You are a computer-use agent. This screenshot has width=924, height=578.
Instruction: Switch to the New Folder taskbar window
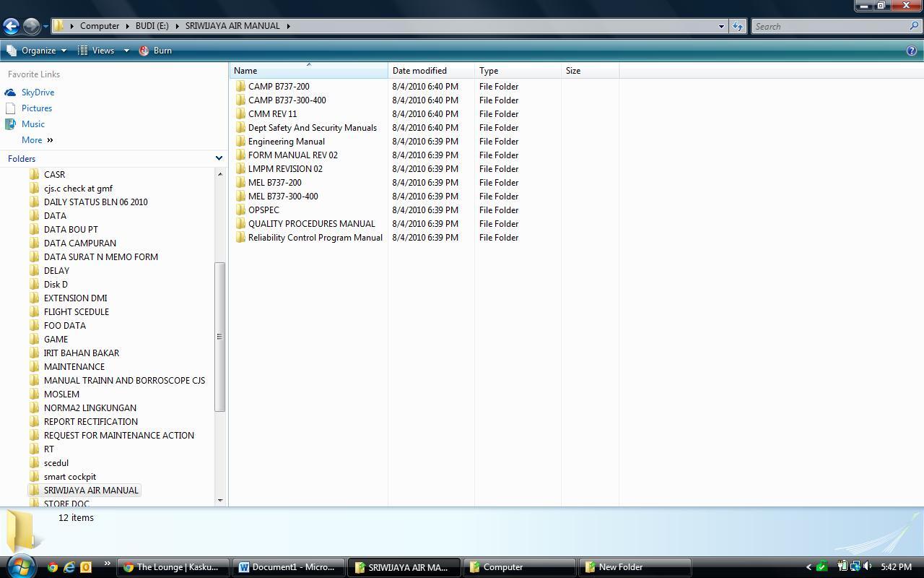tap(635, 567)
